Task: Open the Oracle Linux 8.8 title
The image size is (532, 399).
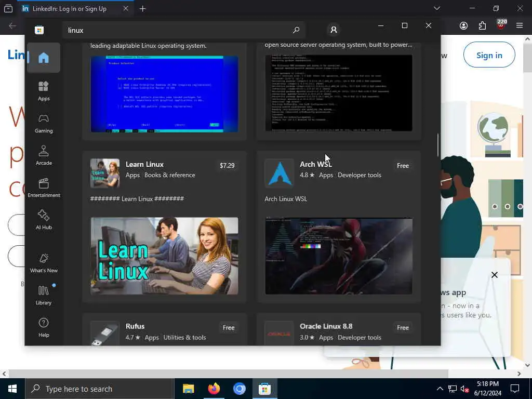Action: pyautogui.click(x=326, y=326)
